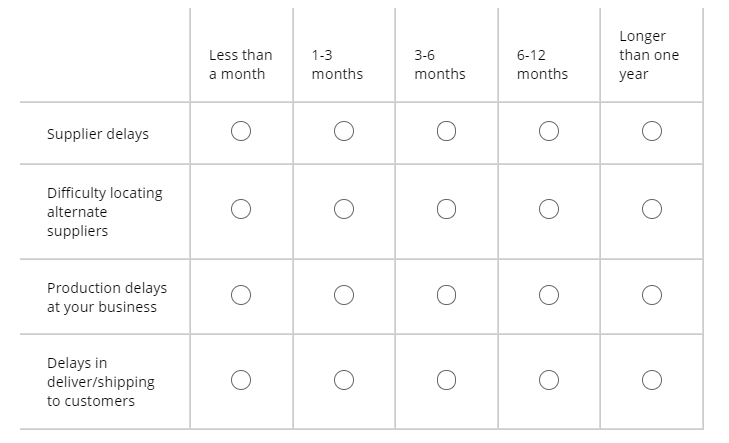729x443 pixels.
Task: Mark Longer than one year for shipping delays
Action: 651,380
